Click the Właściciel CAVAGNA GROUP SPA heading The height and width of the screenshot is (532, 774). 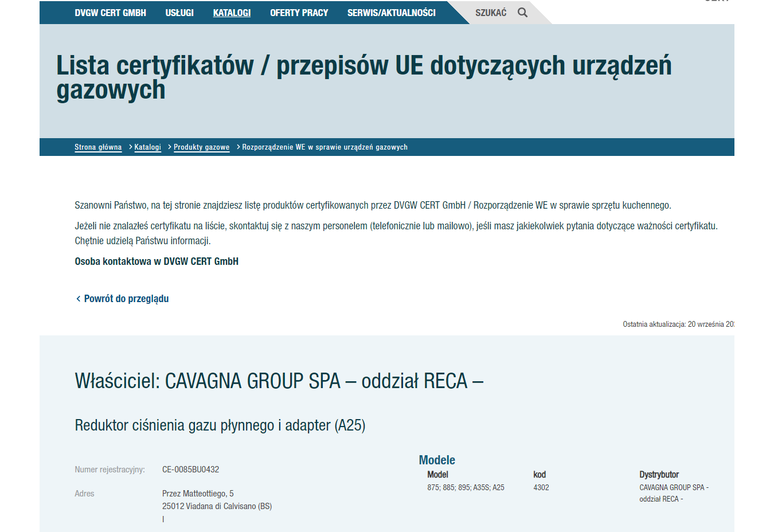pos(279,381)
